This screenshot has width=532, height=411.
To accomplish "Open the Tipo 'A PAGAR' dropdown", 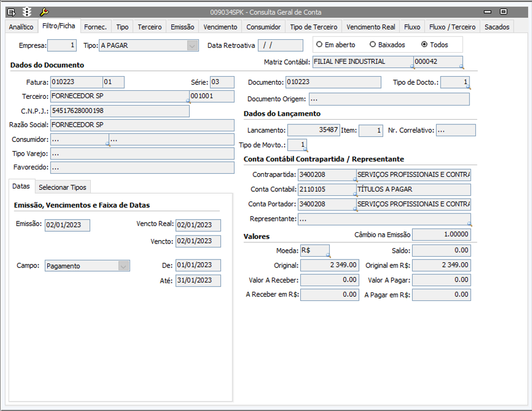I will (192, 45).
